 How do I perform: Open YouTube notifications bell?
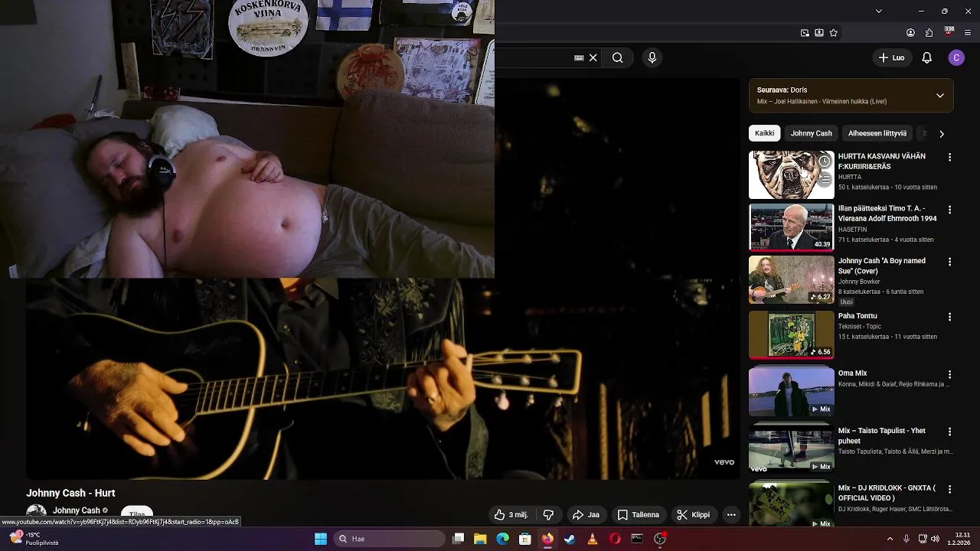926,57
